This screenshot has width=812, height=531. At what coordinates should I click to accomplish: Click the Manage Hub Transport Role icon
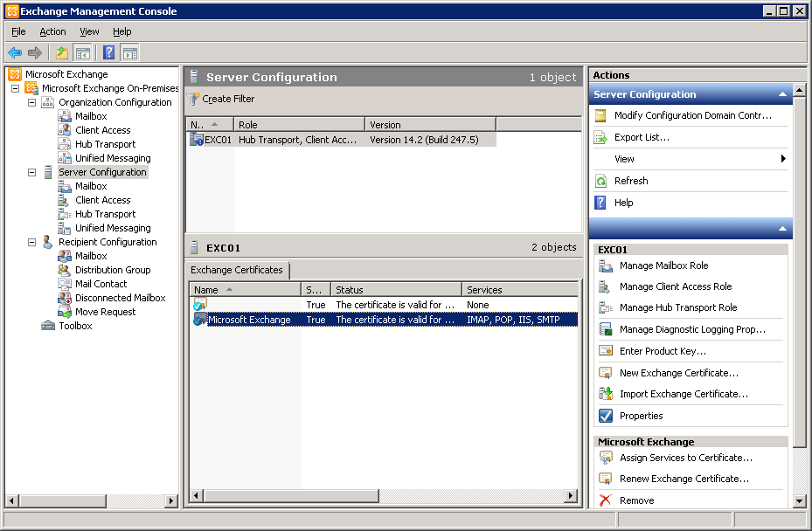tap(606, 307)
